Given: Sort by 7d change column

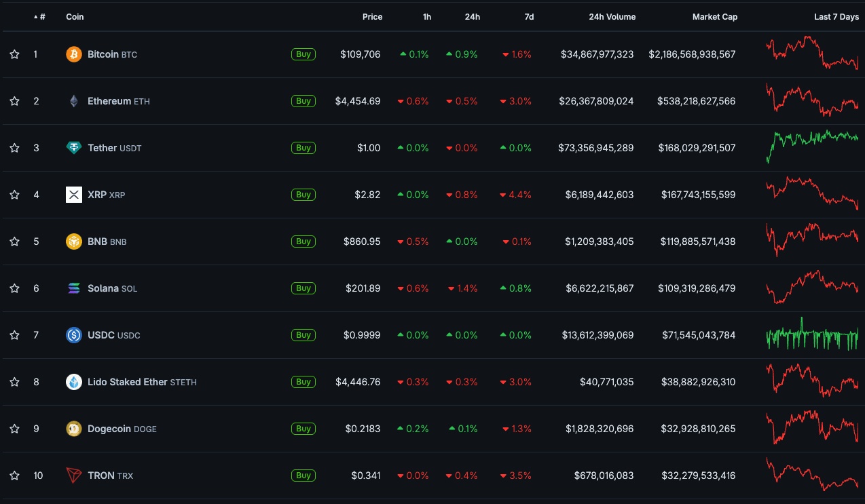Looking at the screenshot, I should (x=529, y=17).
